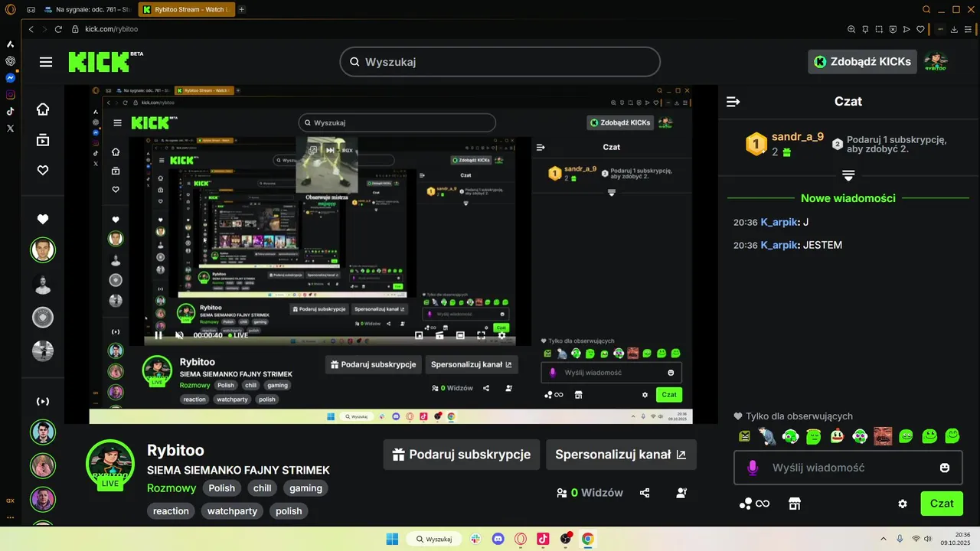Select the watchparty tag
This screenshot has width=980, height=551.
(x=232, y=511)
